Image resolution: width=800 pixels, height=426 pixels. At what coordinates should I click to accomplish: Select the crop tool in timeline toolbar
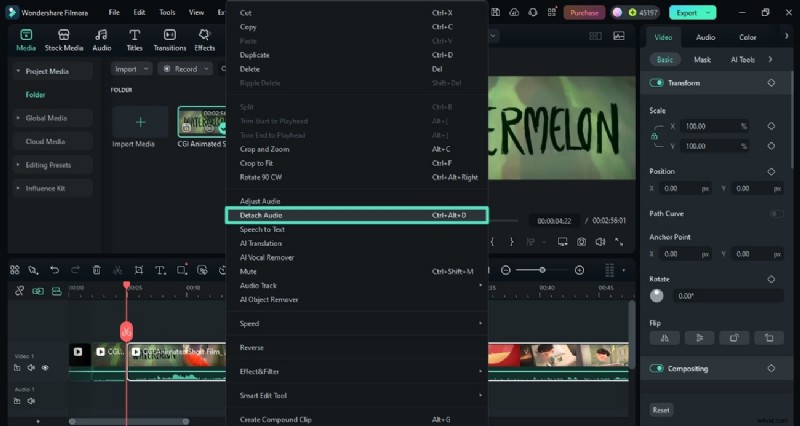(139, 270)
